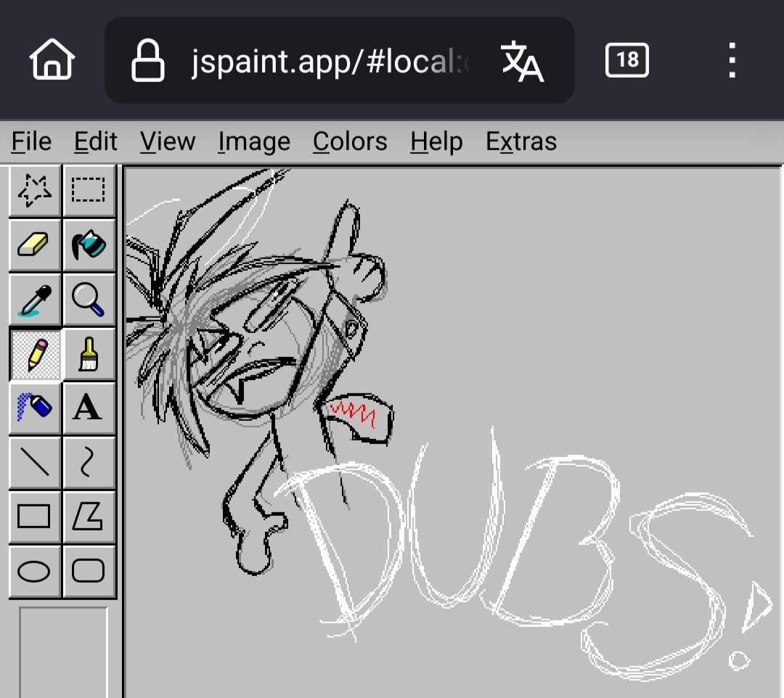Tap the translate page icon
This screenshot has height=698, width=784.
[522, 61]
